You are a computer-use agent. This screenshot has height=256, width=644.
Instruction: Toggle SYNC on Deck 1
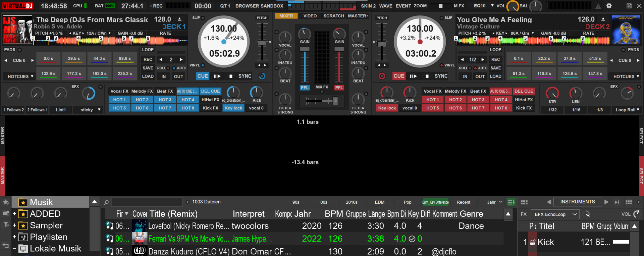point(245,76)
